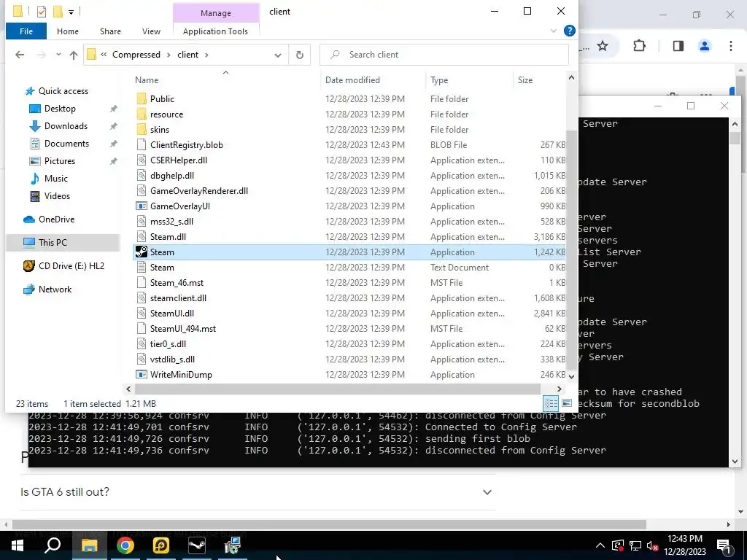The width and height of the screenshot is (747, 560).
Task: Open taskbar Search magnifier
Action: tap(53, 545)
